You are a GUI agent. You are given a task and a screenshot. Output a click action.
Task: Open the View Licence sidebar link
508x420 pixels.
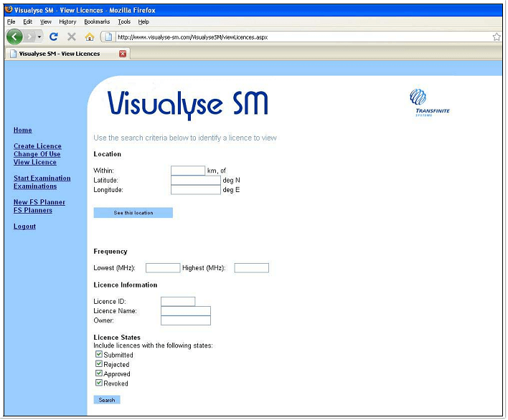click(x=35, y=163)
